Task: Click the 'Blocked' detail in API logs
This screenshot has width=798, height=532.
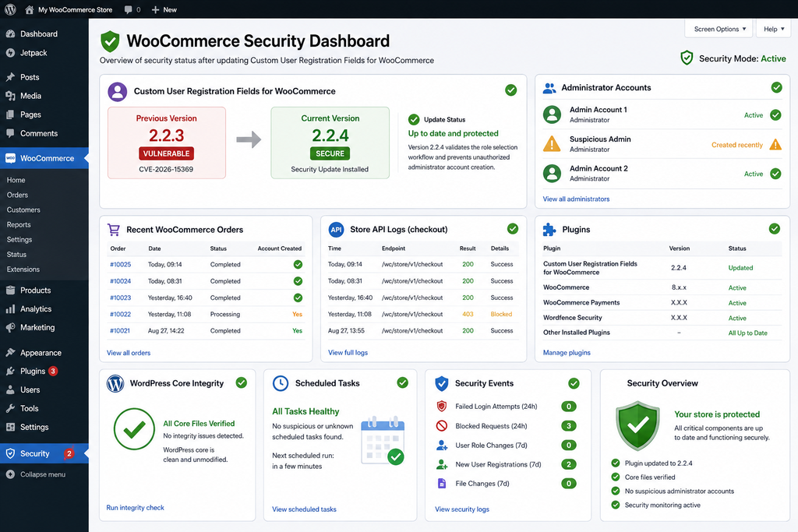Action: (x=501, y=315)
